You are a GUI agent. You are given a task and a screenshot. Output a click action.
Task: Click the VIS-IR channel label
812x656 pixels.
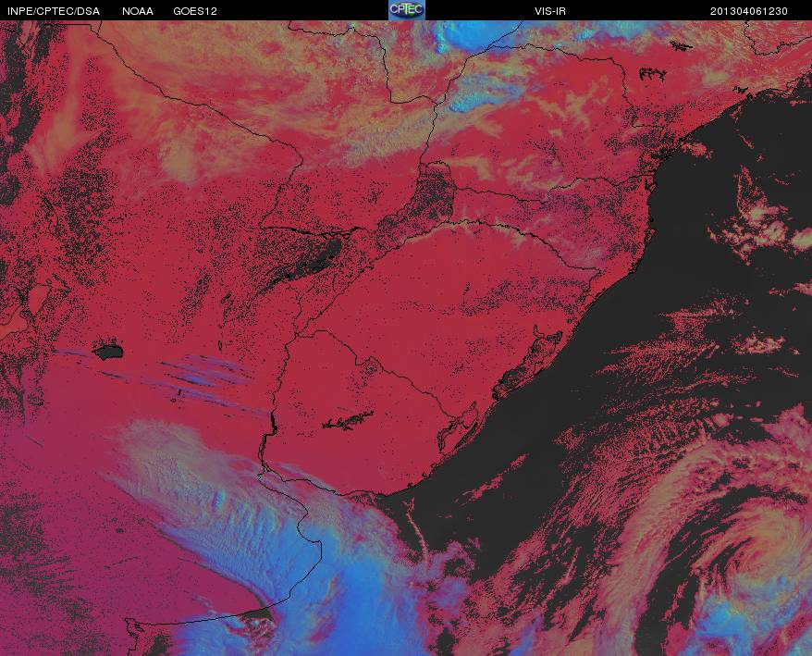pyautogui.click(x=550, y=11)
